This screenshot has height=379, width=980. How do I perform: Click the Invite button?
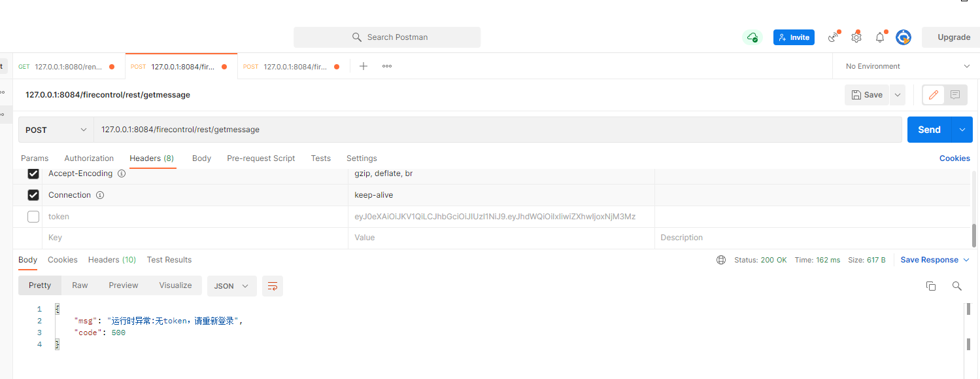[x=794, y=37]
